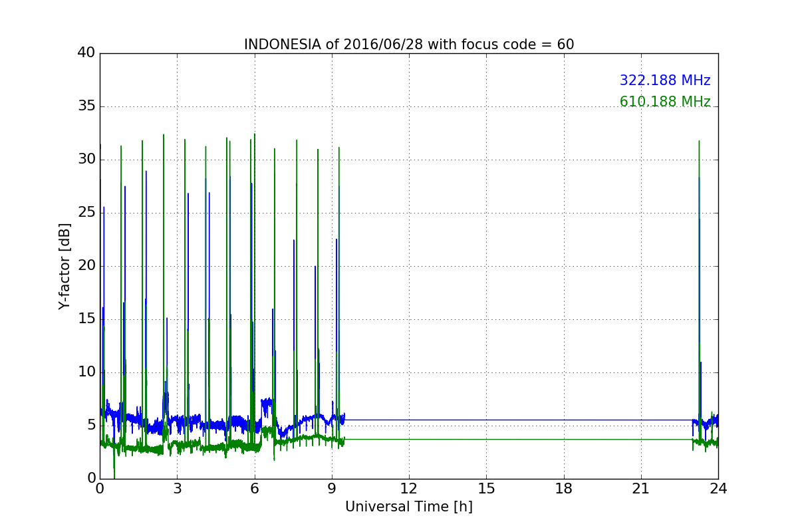This screenshot has width=798, height=532.
Task: Click y-axis tick label 10
Action: 86,372
